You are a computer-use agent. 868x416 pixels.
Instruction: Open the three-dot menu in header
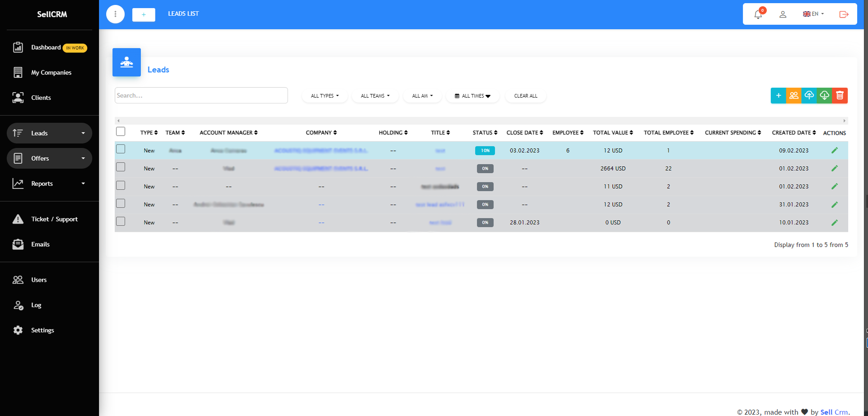(x=115, y=14)
